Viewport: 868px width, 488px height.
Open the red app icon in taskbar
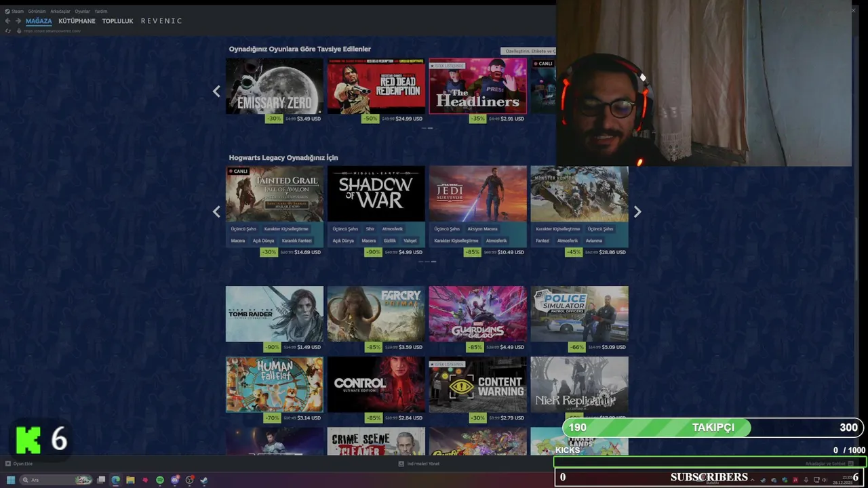click(x=145, y=480)
